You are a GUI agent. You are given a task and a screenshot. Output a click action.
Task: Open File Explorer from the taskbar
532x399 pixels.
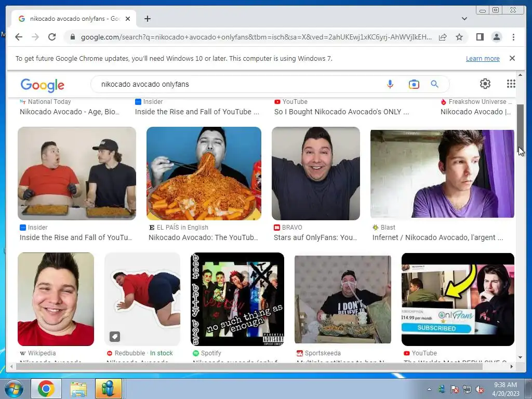[78, 389]
